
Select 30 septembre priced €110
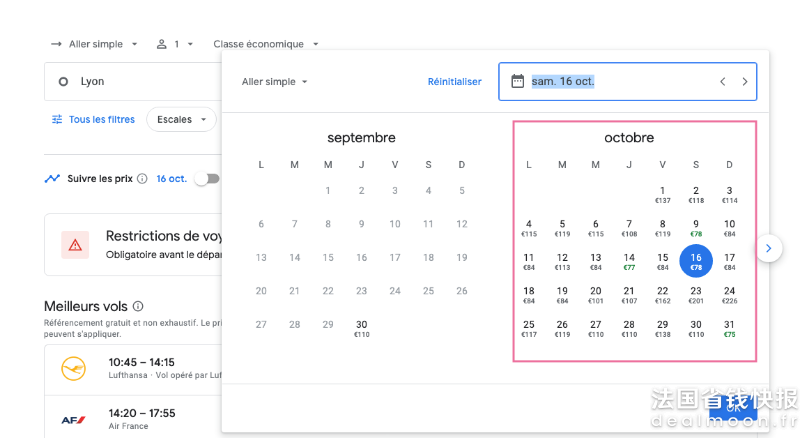[362, 328]
